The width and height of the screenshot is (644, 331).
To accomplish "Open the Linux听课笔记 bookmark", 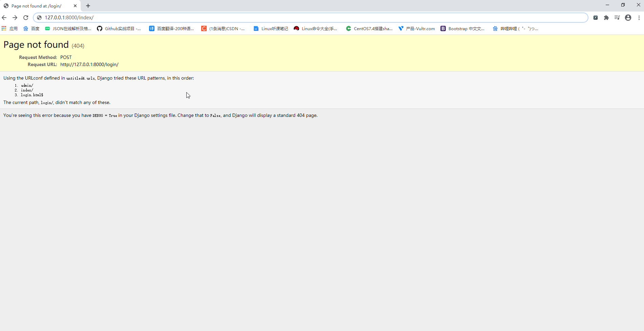I will tap(271, 28).
